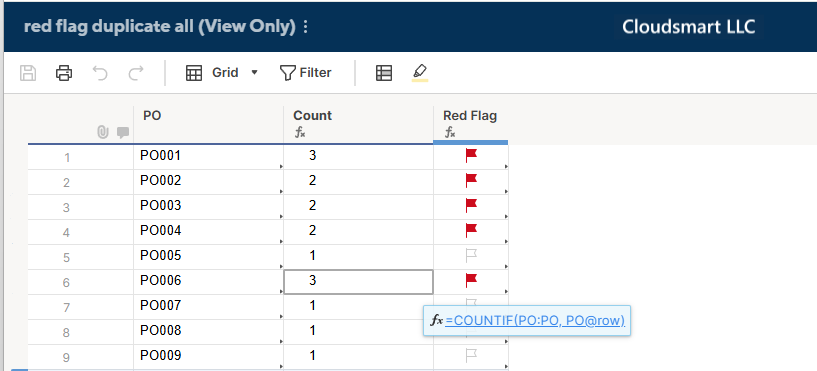
Task: Click the card view layout icon
Action: coord(384,73)
